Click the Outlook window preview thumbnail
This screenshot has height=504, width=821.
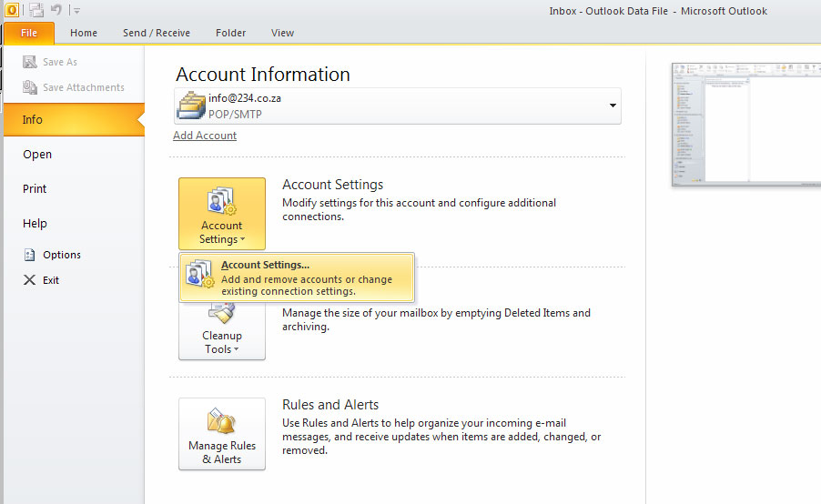pos(745,125)
